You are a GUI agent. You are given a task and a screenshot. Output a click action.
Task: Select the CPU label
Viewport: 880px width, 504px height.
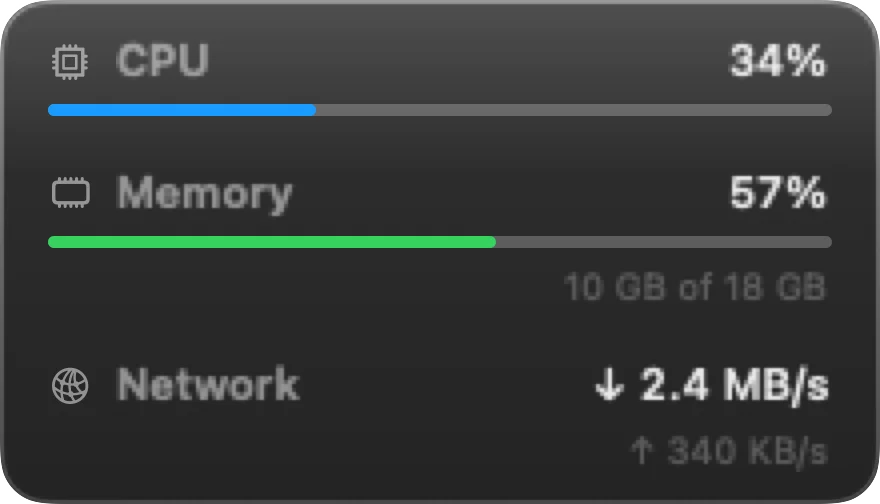pyautogui.click(x=163, y=60)
